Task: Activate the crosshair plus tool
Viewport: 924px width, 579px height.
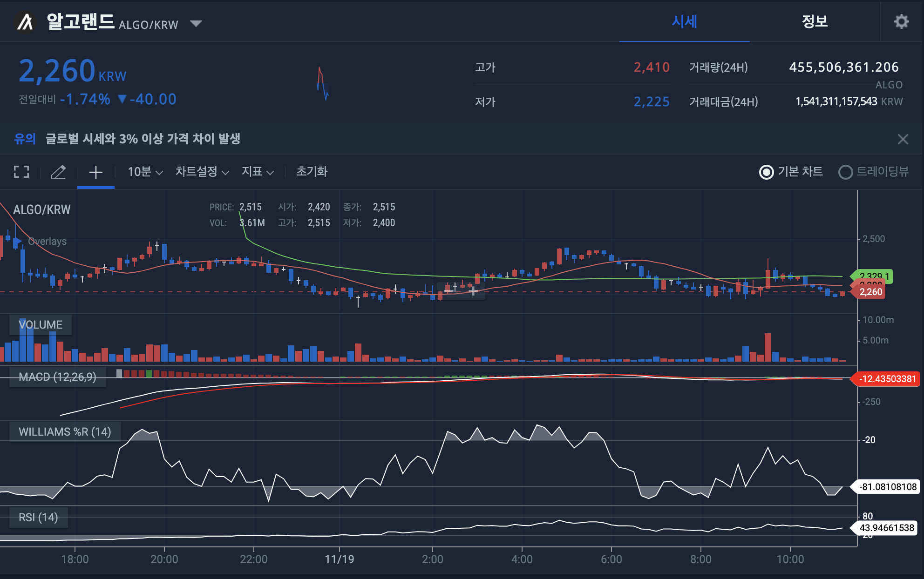Action: coord(95,172)
